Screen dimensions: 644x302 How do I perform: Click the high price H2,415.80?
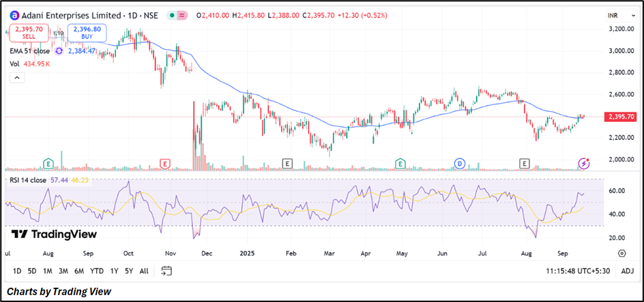(x=248, y=16)
